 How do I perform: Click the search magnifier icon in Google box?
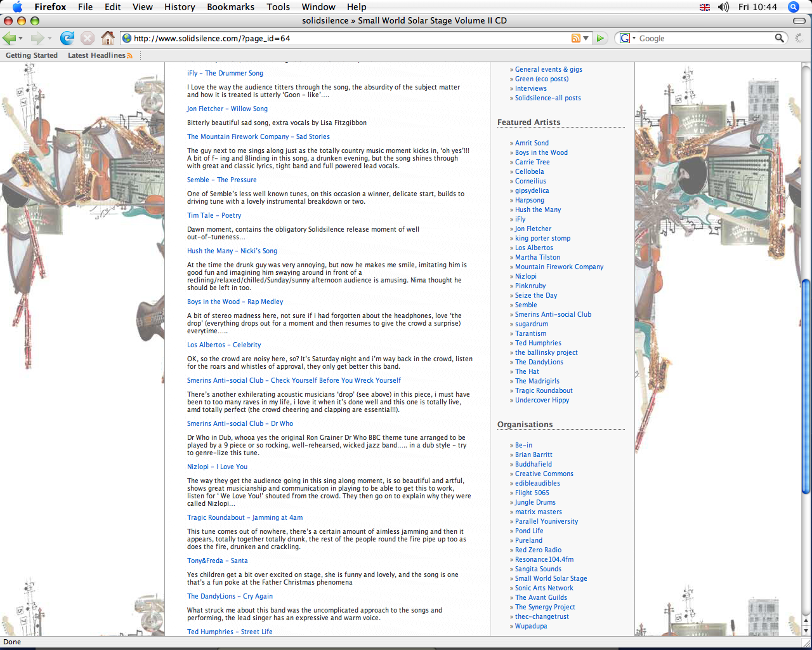point(779,38)
